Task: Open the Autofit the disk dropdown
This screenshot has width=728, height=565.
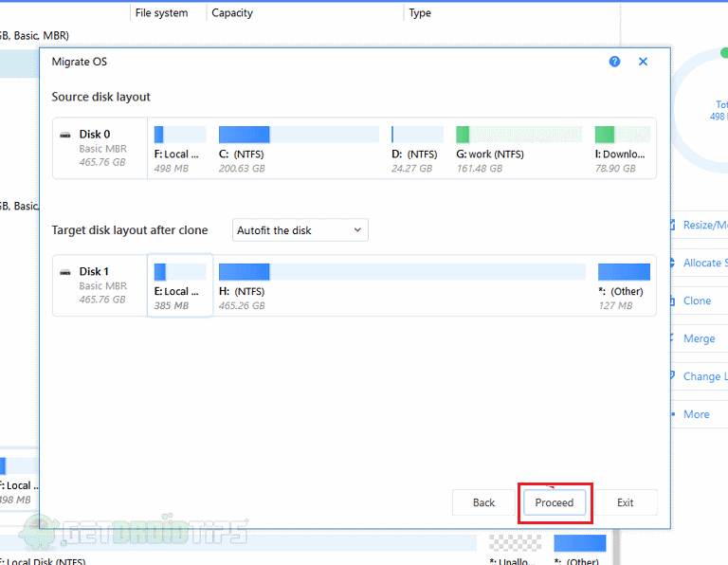Action: pos(300,230)
